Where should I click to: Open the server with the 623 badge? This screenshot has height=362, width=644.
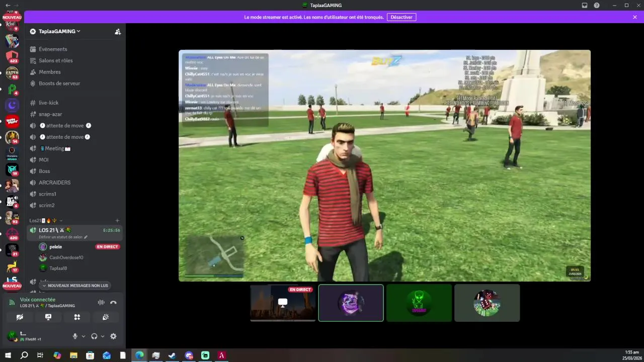pyautogui.click(x=12, y=57)
